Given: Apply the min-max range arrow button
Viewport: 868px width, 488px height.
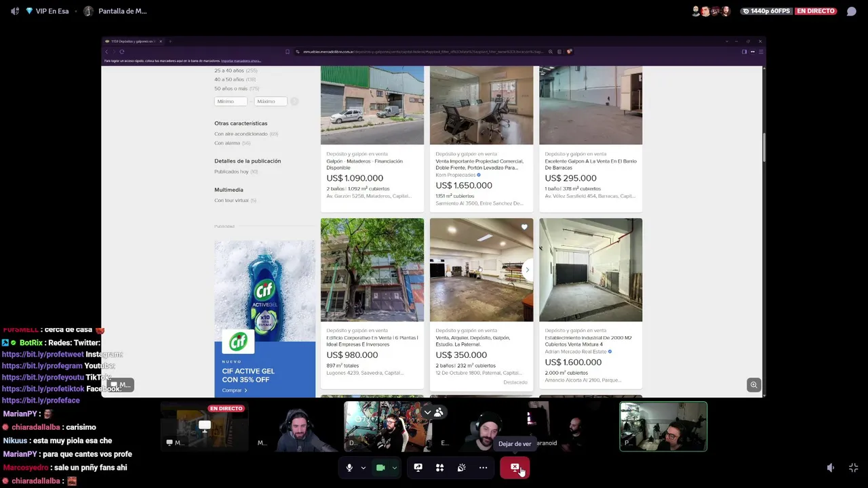Looking at the screenshot, I should click(294, 102).
